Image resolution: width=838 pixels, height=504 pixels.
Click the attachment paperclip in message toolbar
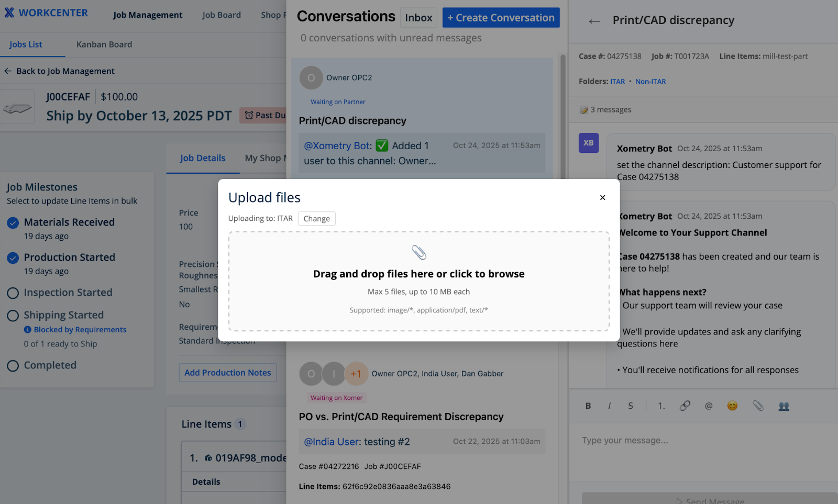pos(758,406)
